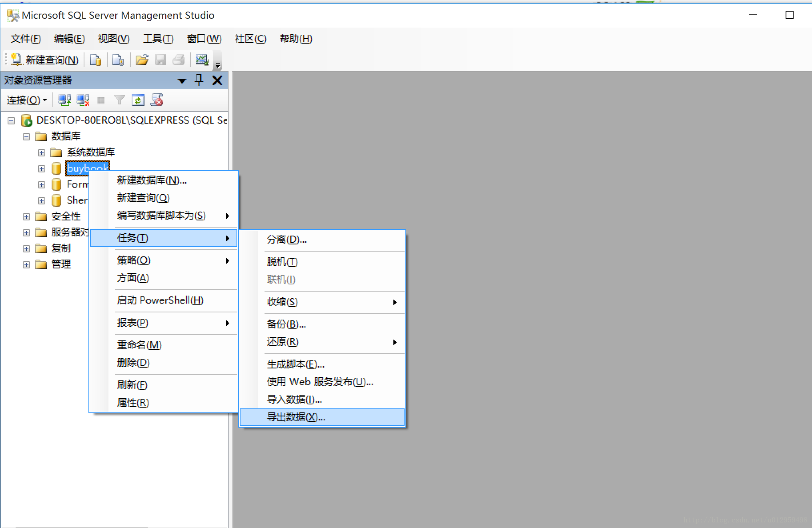Click the Print (printer) icon in the toolbar
Screen dimensions: 812x528
(x=178, y=60)
